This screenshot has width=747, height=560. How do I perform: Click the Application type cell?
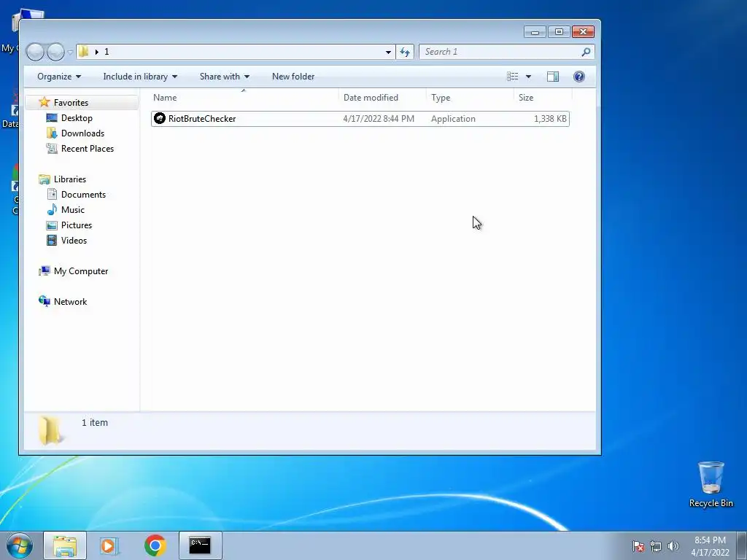tap(453, 119)
